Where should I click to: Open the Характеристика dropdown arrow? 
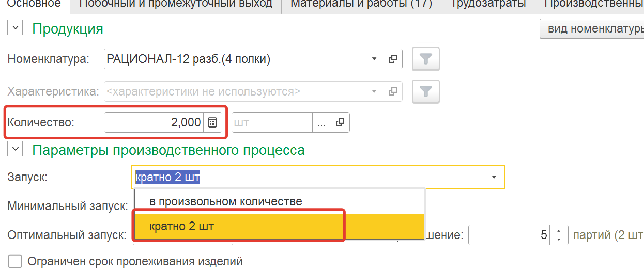click(x=374, y=92)
